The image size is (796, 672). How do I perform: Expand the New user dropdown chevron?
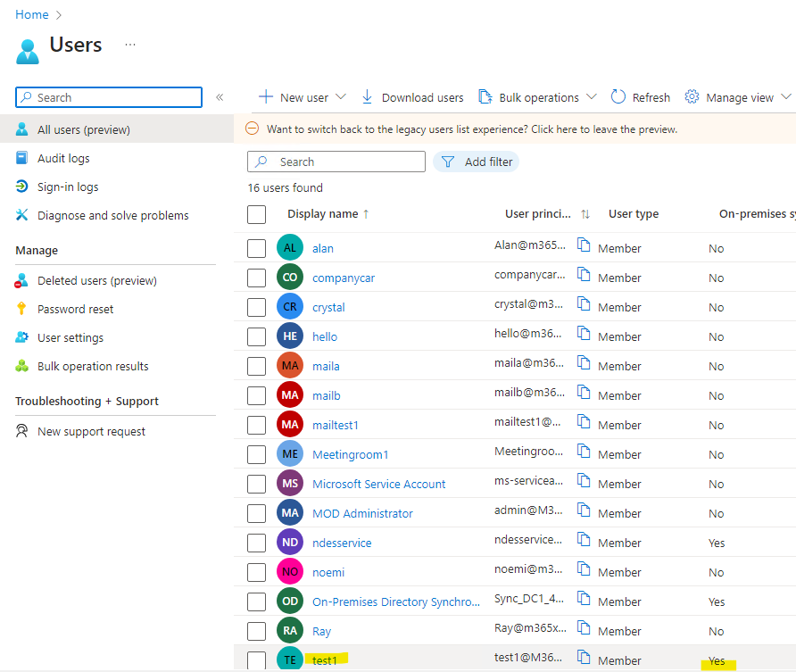pyautogui.click(x=341, y=96)
